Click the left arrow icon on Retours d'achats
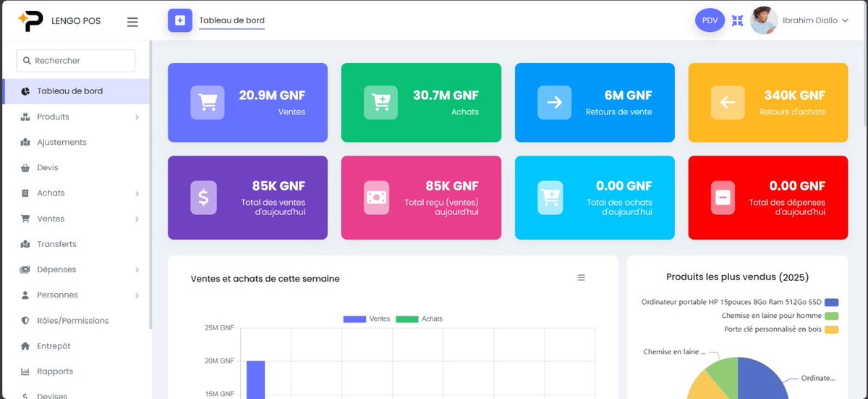868x399 pixels. [728, 103]
